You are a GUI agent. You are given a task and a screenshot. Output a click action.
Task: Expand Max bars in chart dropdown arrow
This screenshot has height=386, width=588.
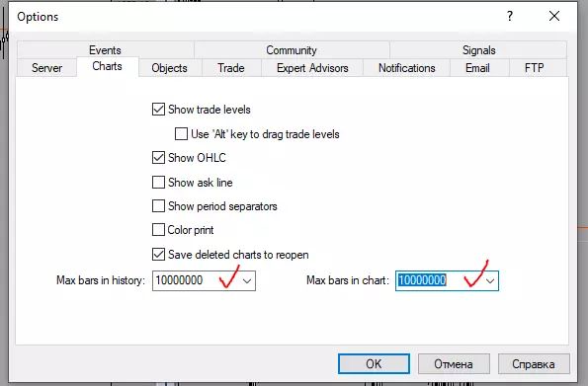click(490, 280)
